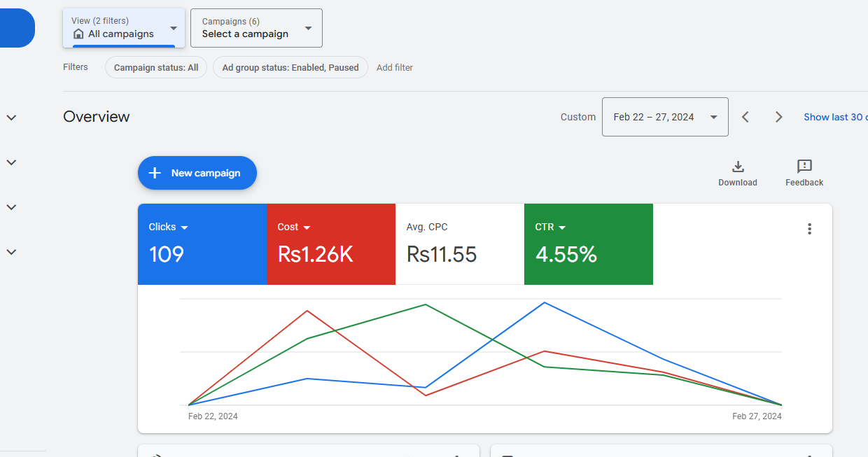The image size is (868, 457).
Task: Click the Show last 30 days link
Action: [x=834, y=117]
